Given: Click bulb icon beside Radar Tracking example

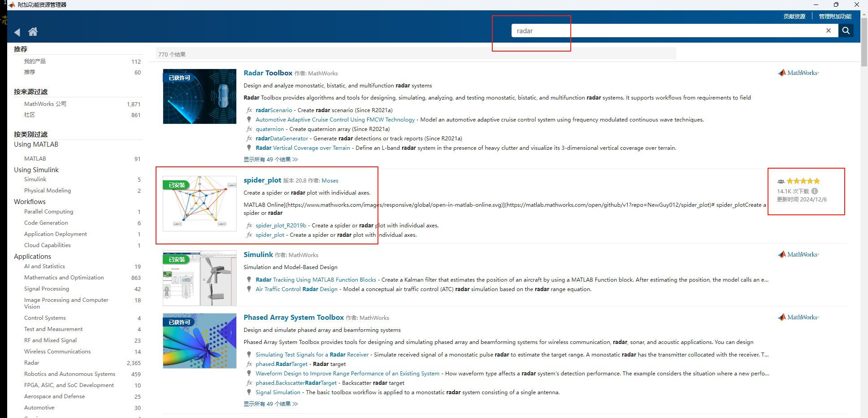Looking at the screenshot, I should click(x=249, y=279).
